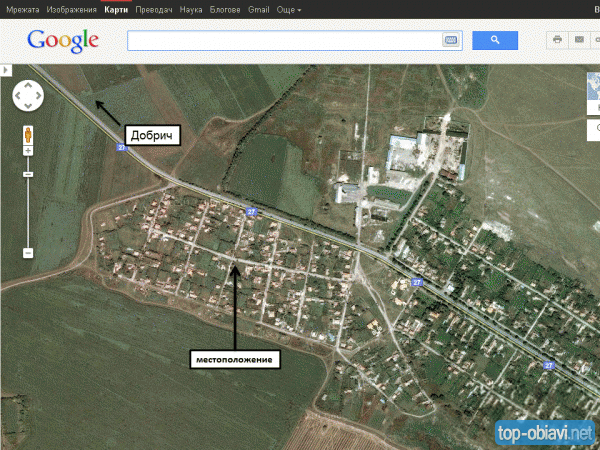Focus the Google Maps search input field
Image resolution: width=600 pixels, height=450 pixels.
click(295, 40)
